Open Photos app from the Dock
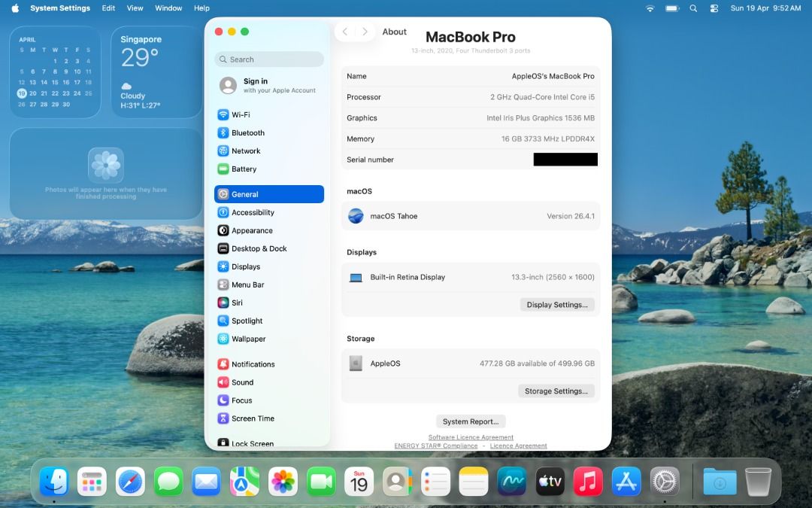Viewport: 812px width, 508px height. click(283, 482)
